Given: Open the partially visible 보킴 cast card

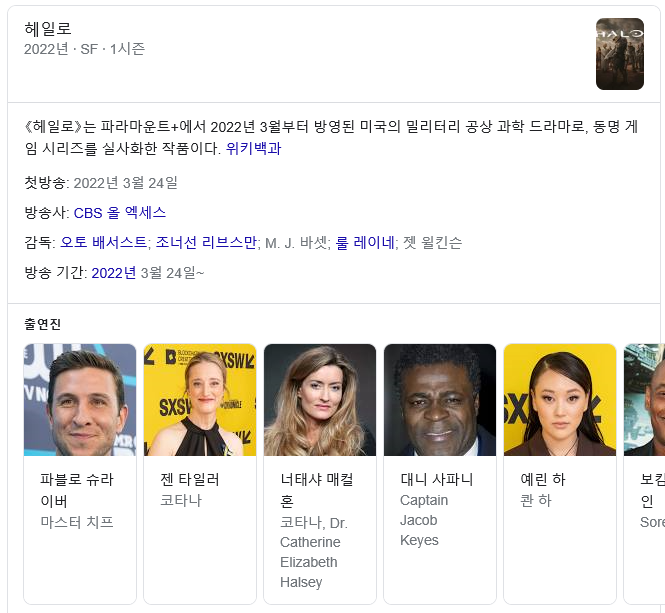Looking at the screenshot, I should pyautogui.click(x=644, y=474).
